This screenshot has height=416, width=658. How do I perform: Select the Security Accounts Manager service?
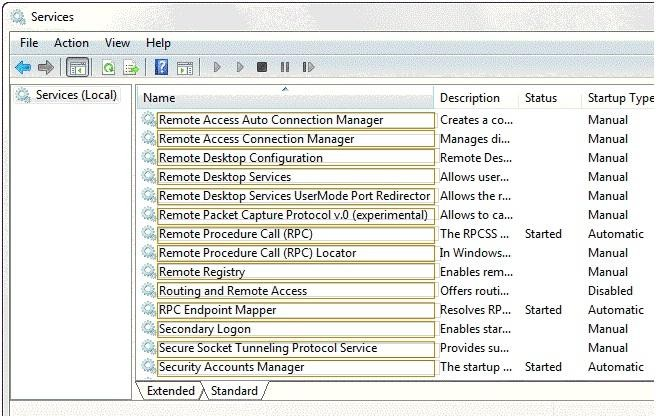coord(295,367)
